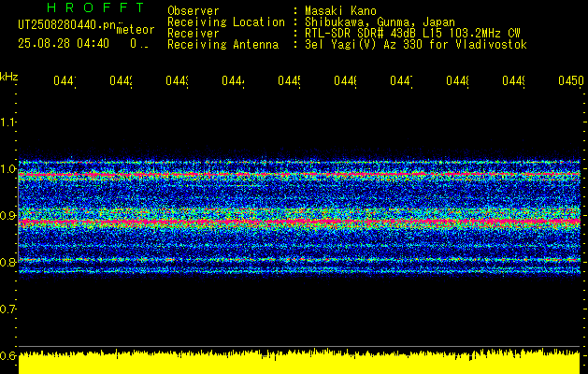Click the 1.1 frequency axis label
This screenshot has width=588, height=374.
tap(7, 122)
